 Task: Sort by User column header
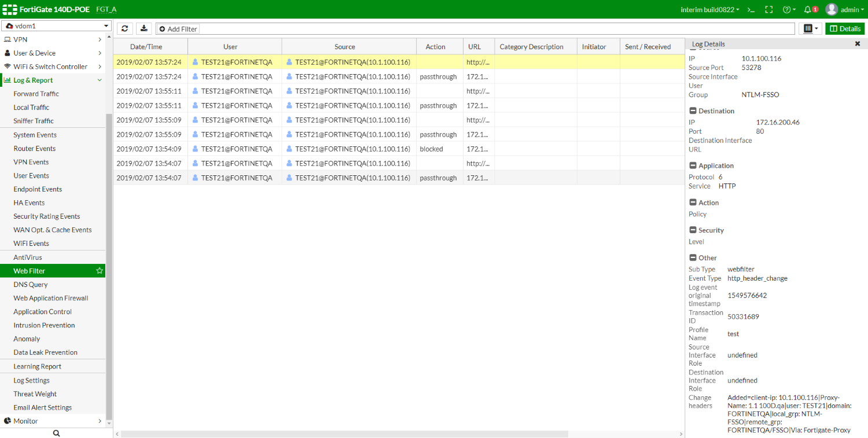point(235,47)
